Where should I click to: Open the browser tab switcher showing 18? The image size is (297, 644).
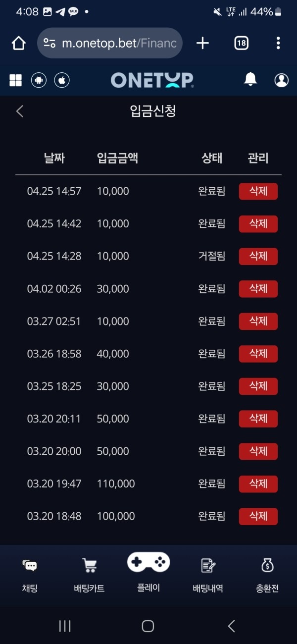point(241,43)
